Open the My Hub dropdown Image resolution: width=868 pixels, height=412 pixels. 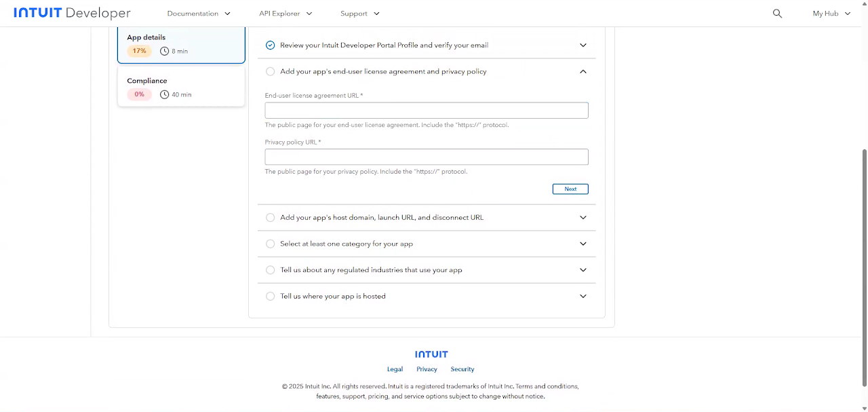(x=831, y=14)
